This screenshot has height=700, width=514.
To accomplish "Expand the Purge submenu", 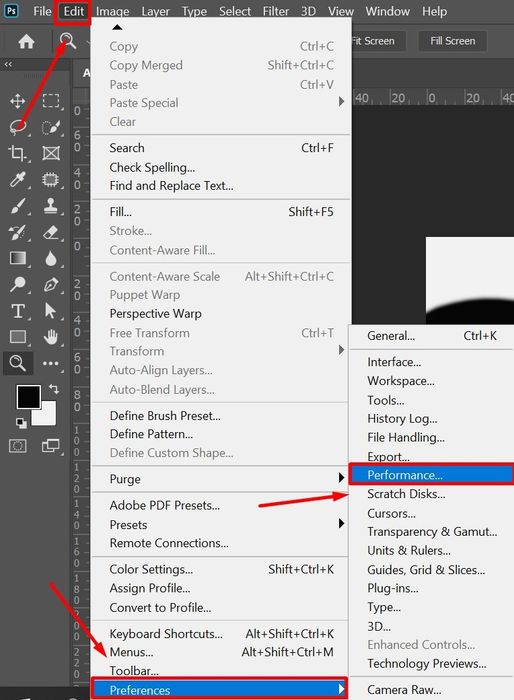I will click(x=221, y=479).
